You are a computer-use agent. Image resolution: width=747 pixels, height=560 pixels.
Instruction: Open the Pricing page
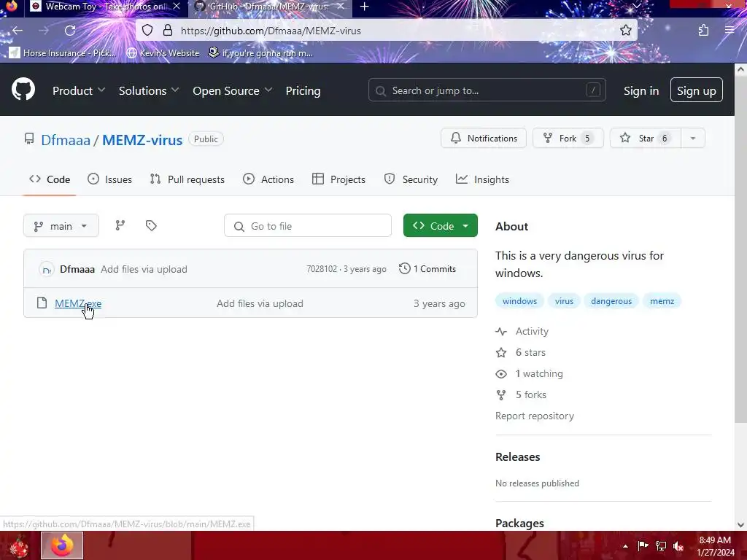coord(303,90)
